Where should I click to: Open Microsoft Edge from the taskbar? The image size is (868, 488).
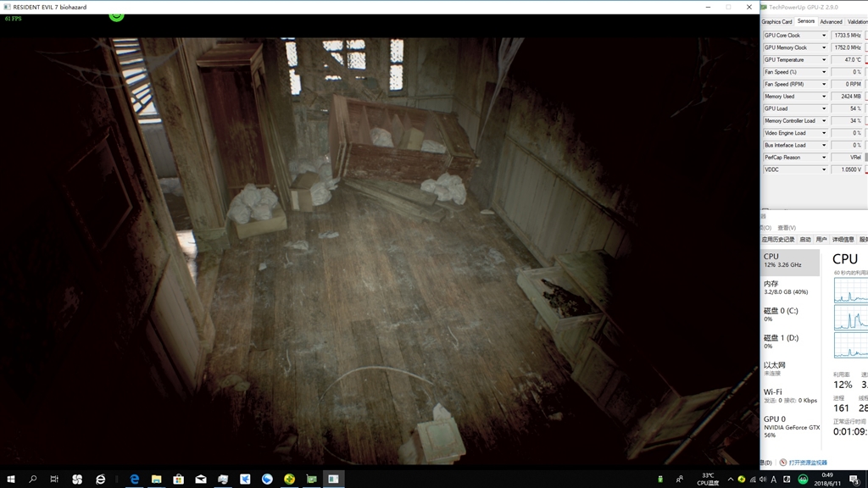[134, 480]
